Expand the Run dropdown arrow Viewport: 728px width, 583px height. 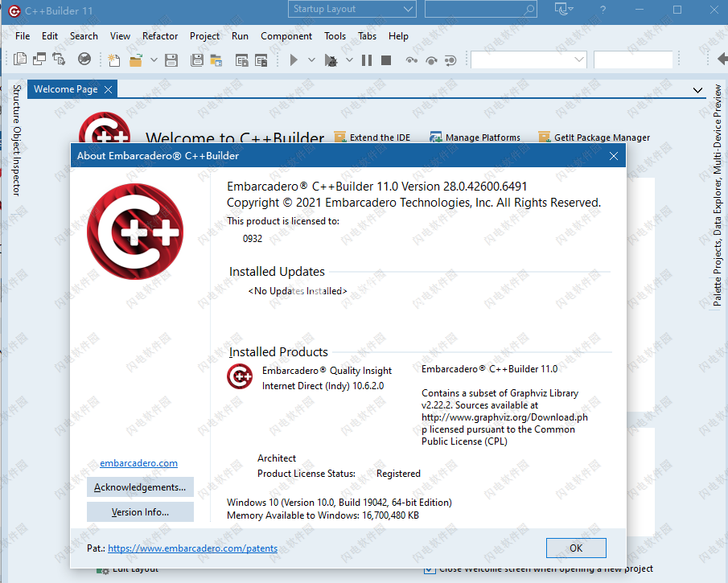pos(311,60)
